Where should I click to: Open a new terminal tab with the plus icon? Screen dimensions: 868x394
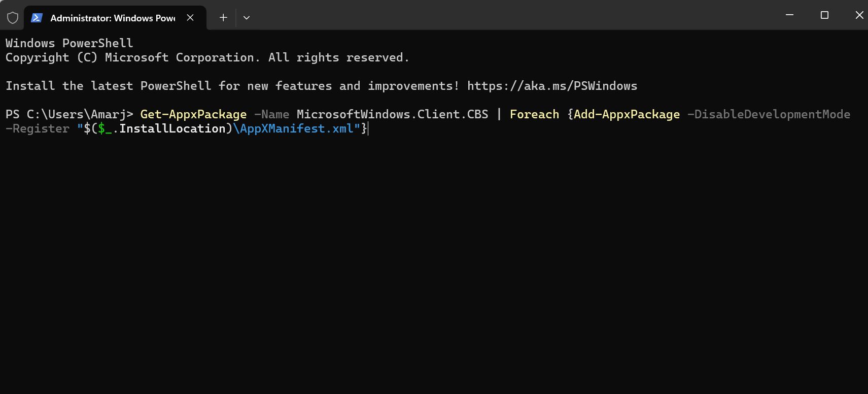(223, 17)
